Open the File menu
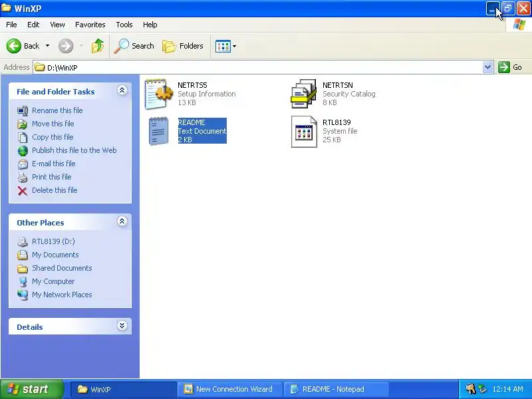 pos(11,25)
